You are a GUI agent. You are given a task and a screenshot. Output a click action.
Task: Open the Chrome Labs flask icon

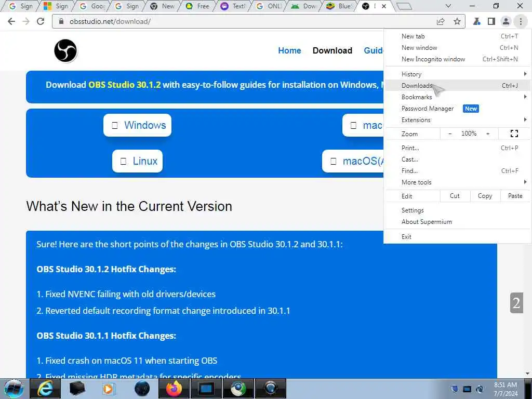[477, 21]
